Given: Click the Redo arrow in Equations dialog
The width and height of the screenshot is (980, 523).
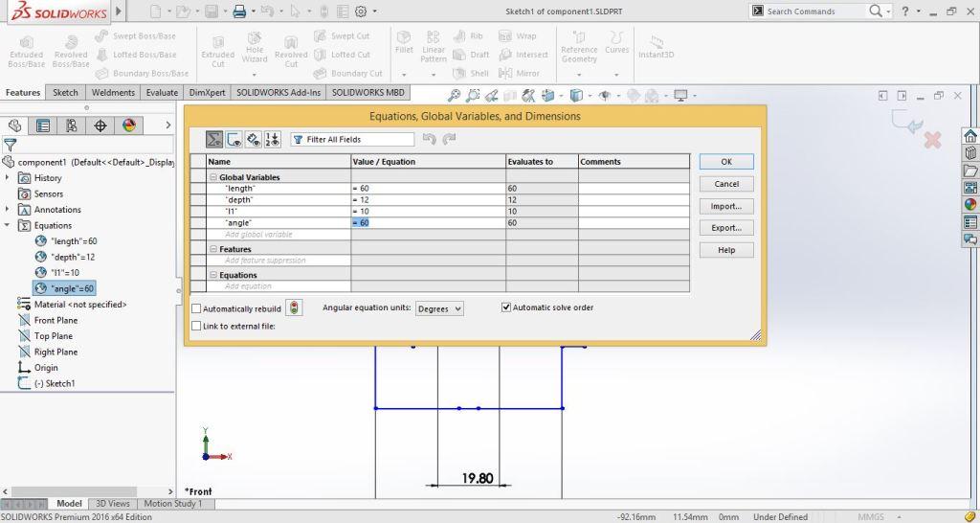Looking at the screenshot, I should tap(449, 139).
